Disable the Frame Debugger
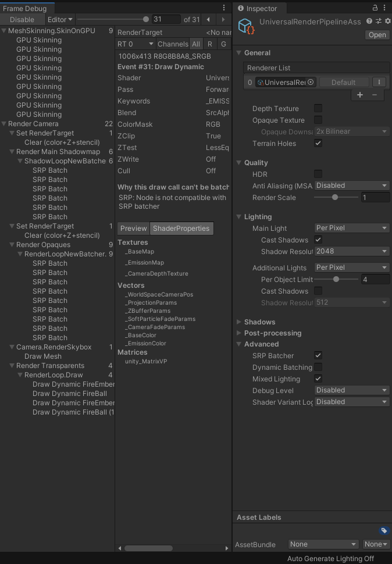The height and width of the screenshot is (564, 392). click(22, 19)
